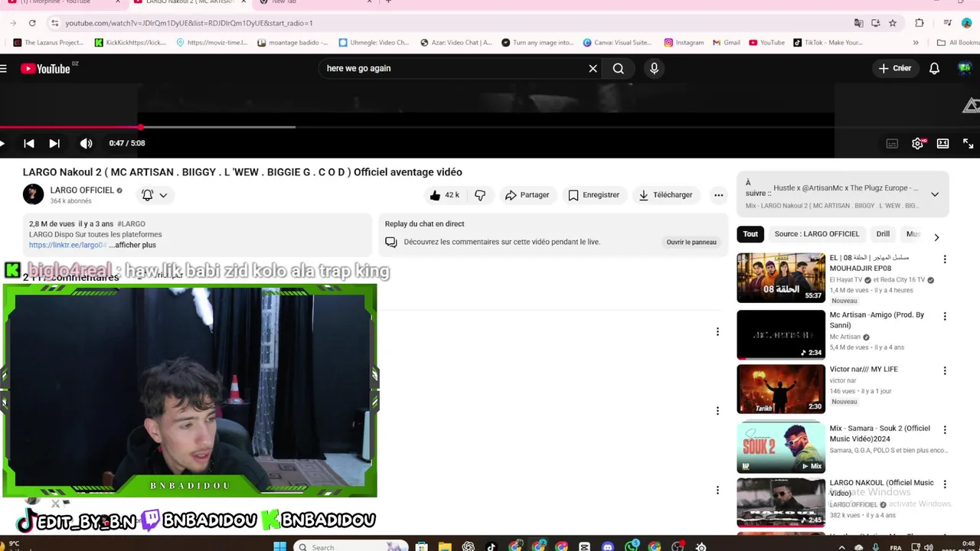Open options for Mc Artisan - Amigo
This screenshot has width=980, height=551.
point(945,316)
